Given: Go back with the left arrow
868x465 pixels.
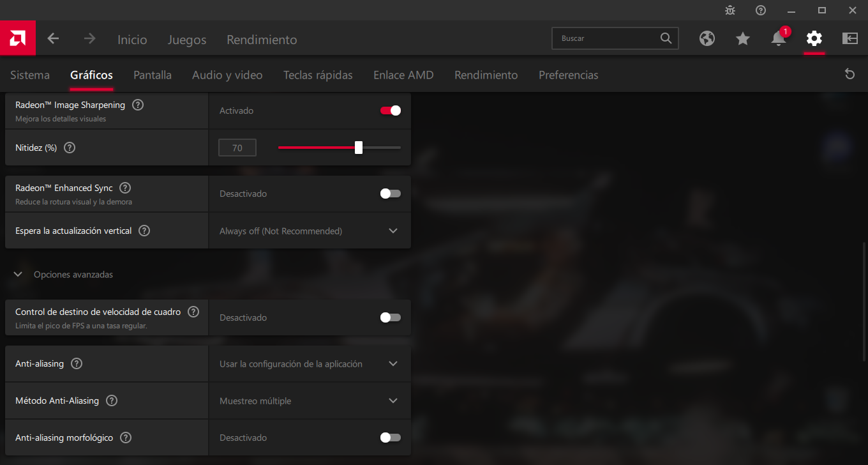Looking at the screenshot, I should (x=53, y=38).
